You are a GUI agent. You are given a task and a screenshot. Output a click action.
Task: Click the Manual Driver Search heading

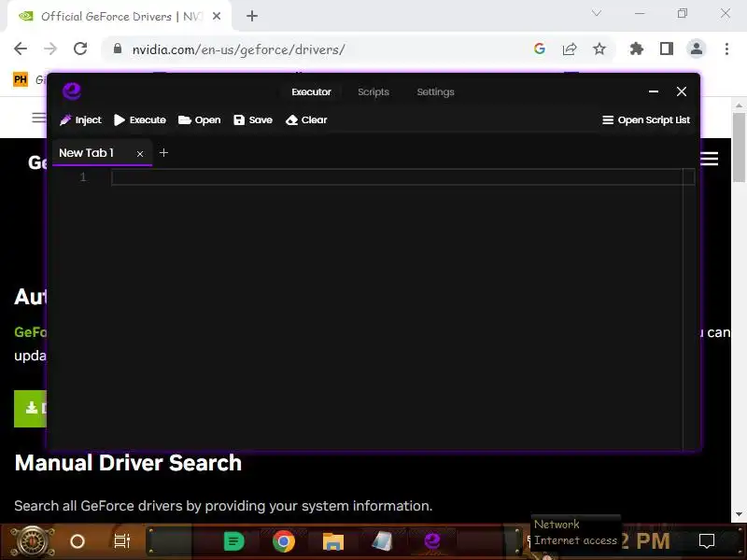128,463
